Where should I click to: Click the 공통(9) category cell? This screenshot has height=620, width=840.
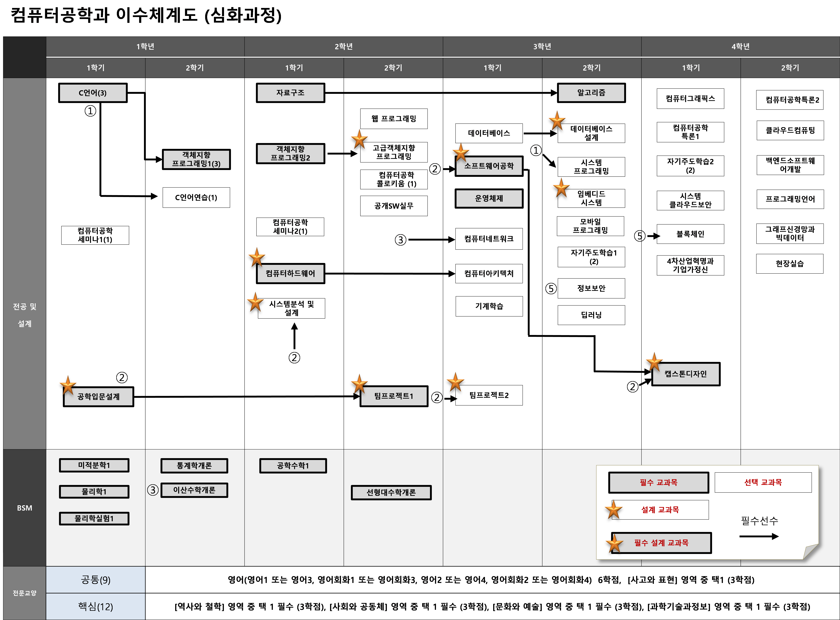95,580
